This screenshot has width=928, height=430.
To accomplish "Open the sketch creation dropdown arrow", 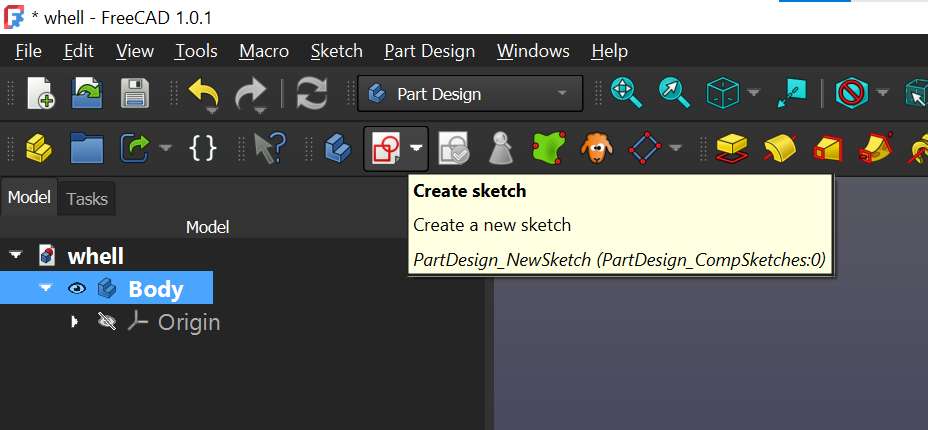I will [x=417, y=148].
